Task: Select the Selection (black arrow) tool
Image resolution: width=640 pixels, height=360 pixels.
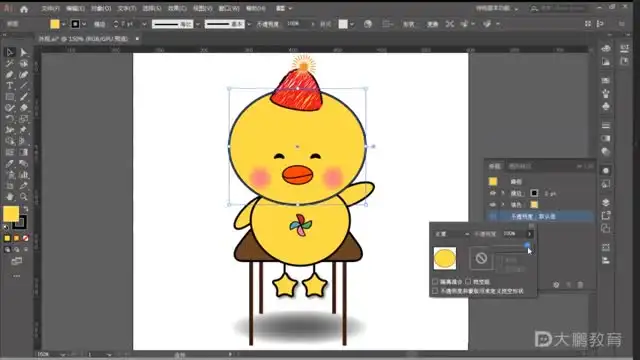Action: (x=10, y=52)
